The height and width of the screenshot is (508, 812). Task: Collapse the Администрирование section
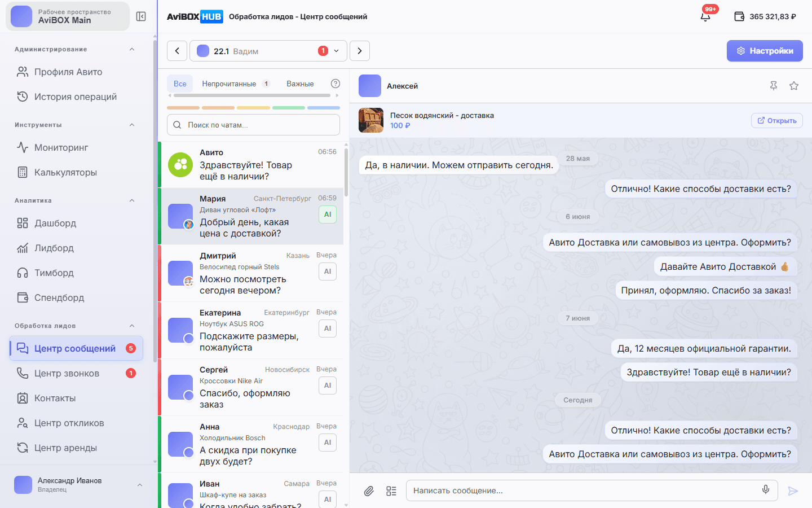tap(132, 49)
